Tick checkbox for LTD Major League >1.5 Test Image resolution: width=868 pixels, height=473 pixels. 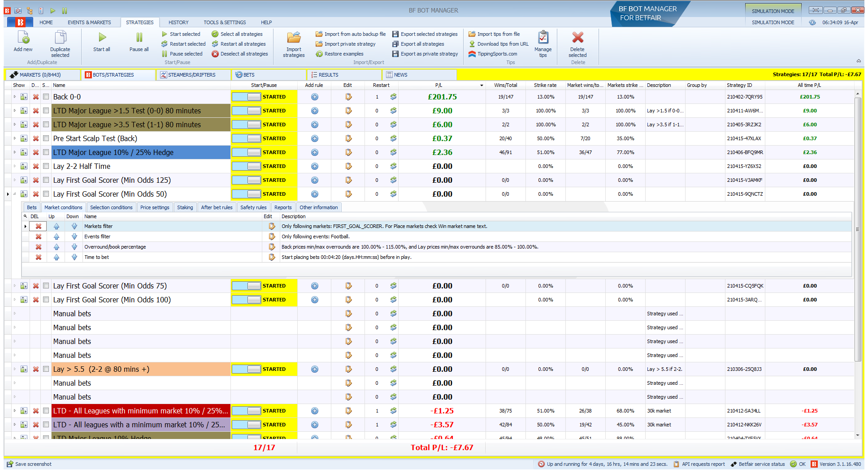(46, 111)
